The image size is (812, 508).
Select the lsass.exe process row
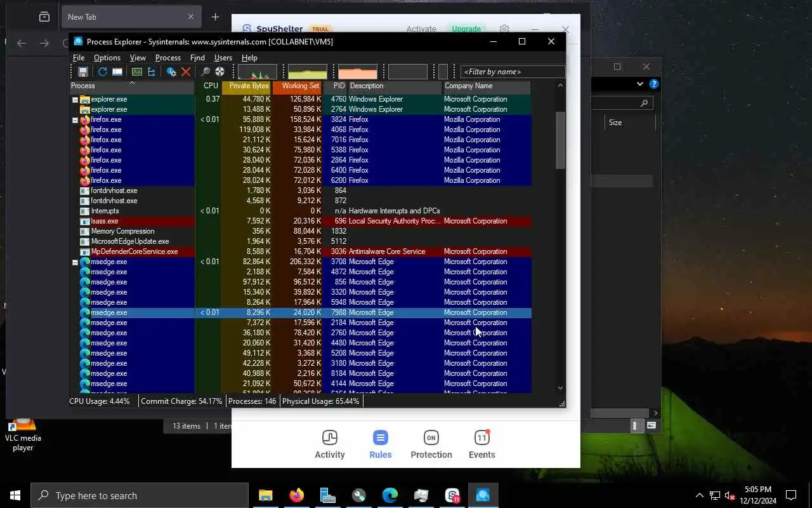[x=300, y=221]
